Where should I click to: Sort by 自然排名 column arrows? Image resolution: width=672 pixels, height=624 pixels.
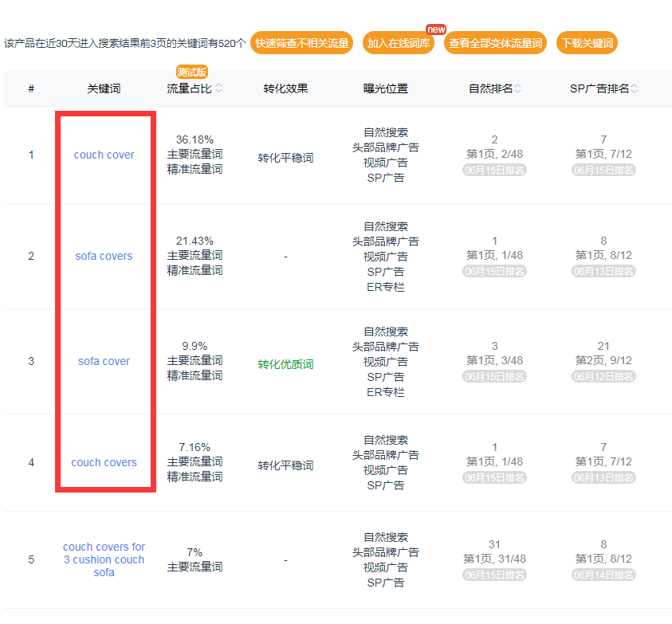point(517,88)
